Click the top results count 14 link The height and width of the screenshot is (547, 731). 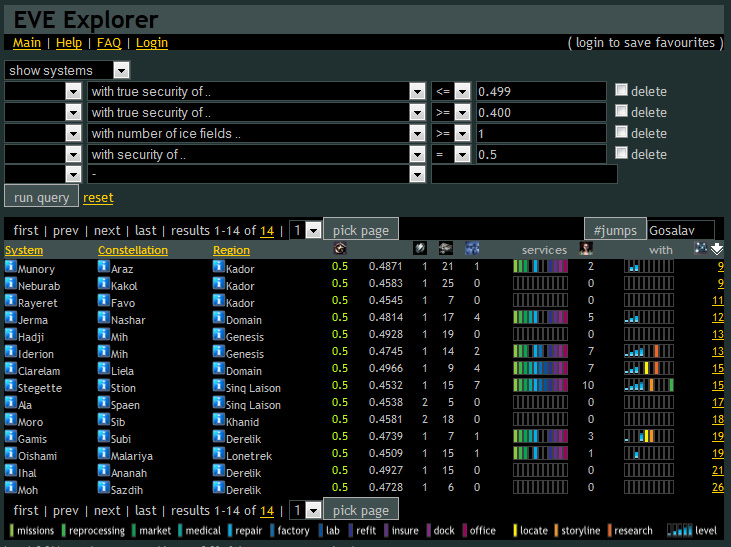[267, 231]
